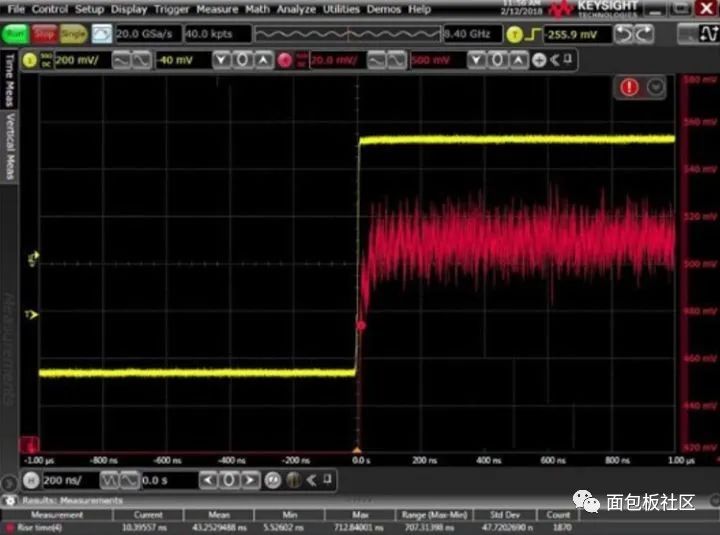Edit the 40.0 kpts memory depth field
The width and height of the screenshot is (720, 535).
coord(218,34)
